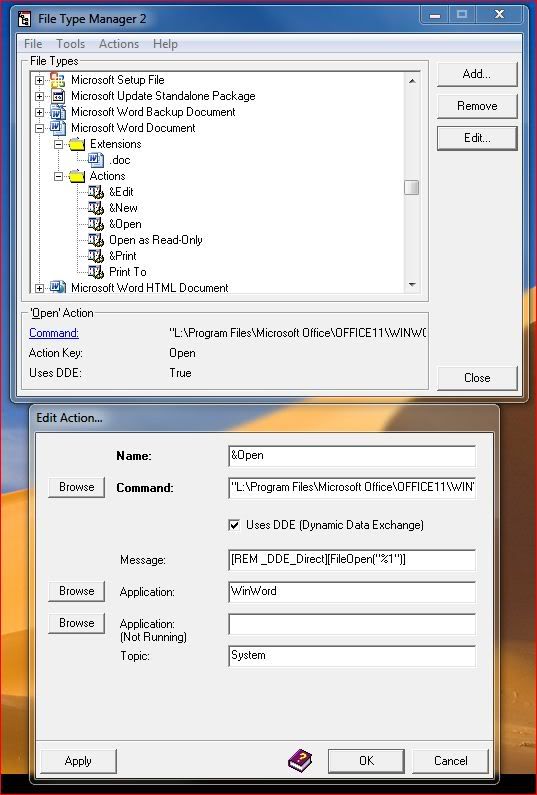Viewport: 537px width, 795px height.
Task: Click the File Type Manager title bar icon
Action: tap(25, 19)
